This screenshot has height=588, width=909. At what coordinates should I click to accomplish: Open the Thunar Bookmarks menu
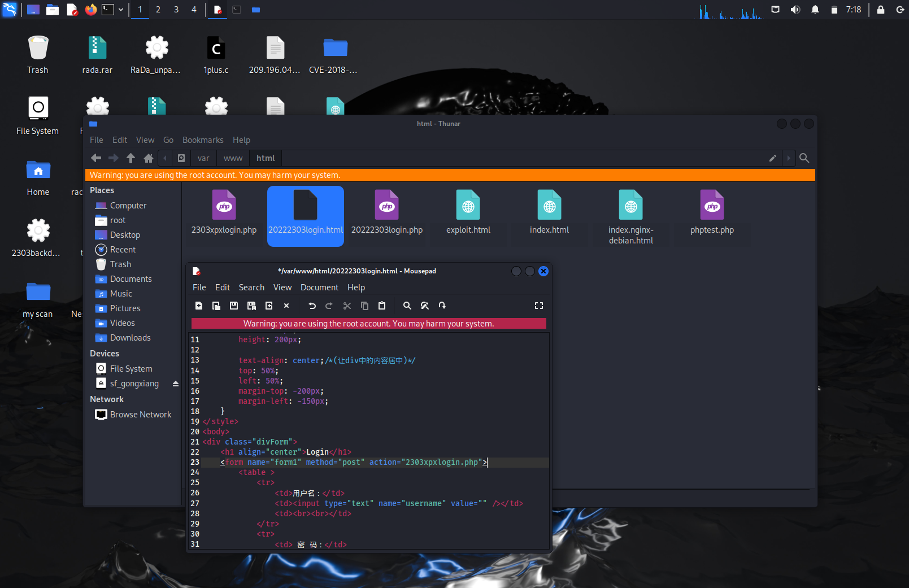pos(203,140)
